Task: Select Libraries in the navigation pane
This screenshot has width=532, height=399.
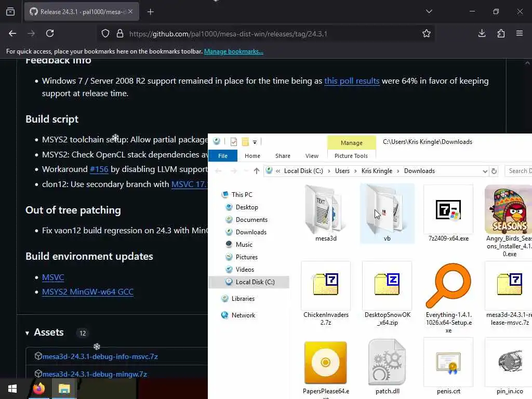Action: pos(243,299)
